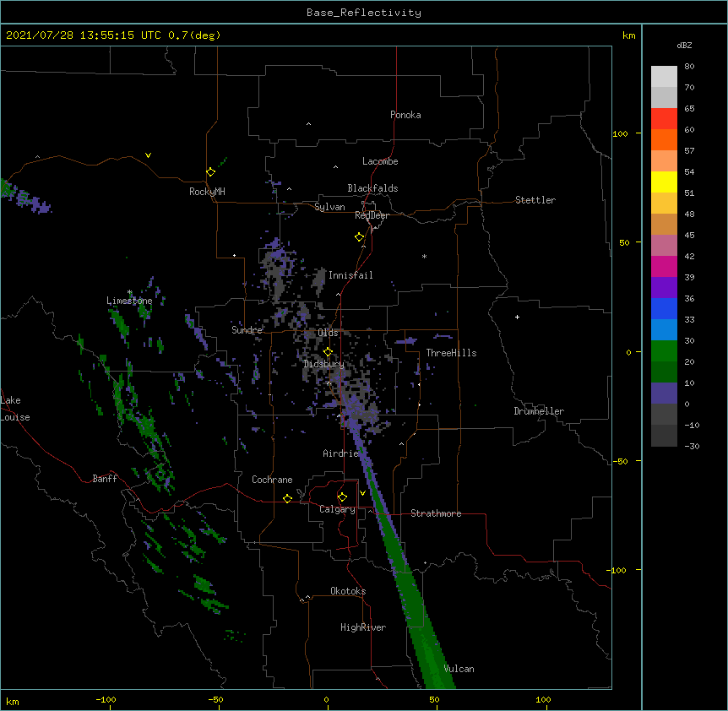This screenshot has height=711, width=728.
Task: Select the Innisfail label
Action: [x=350, y=275]
